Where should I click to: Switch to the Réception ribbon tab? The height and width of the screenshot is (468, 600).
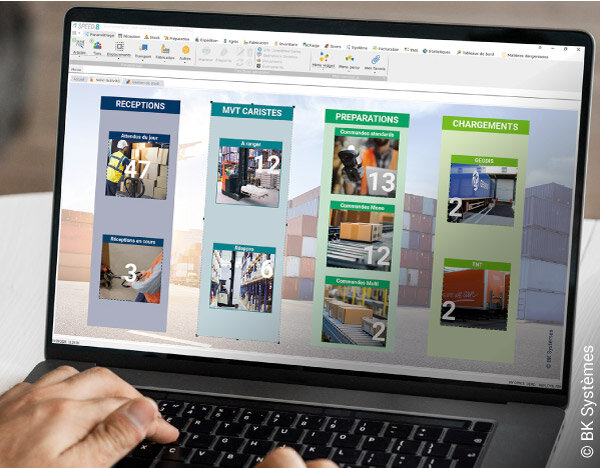[x=129, y=36]
